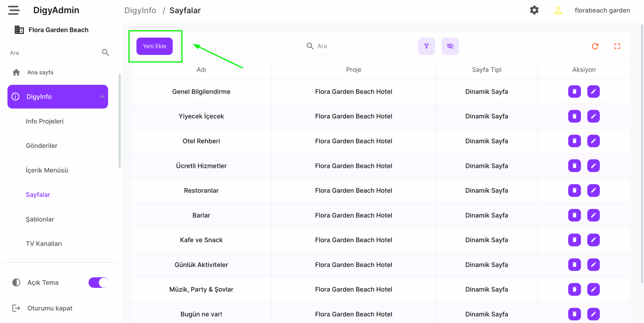Edit the Ücretli Hizmetler page
The image size is (644, 323).
coord(593,166)
